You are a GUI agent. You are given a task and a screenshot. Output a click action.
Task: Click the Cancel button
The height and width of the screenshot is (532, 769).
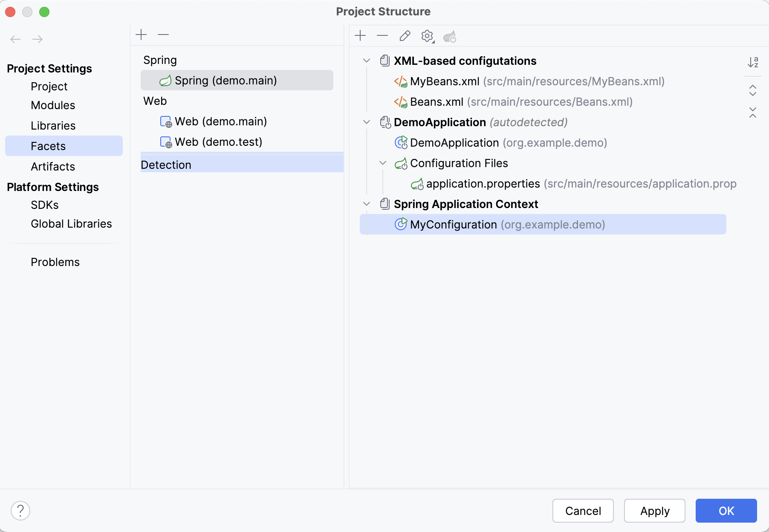pyautogui.click(x=583, y=511)
